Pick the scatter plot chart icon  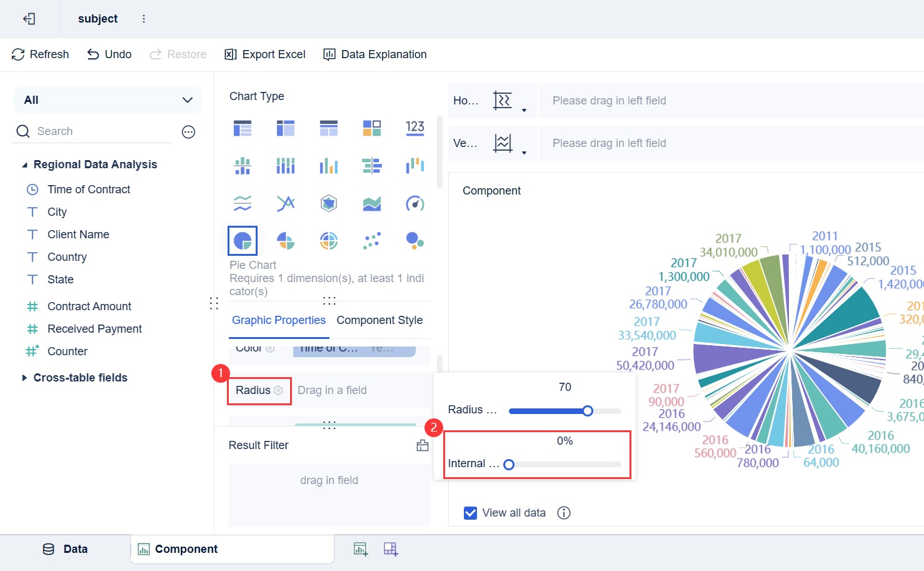[x=371, y=241]
